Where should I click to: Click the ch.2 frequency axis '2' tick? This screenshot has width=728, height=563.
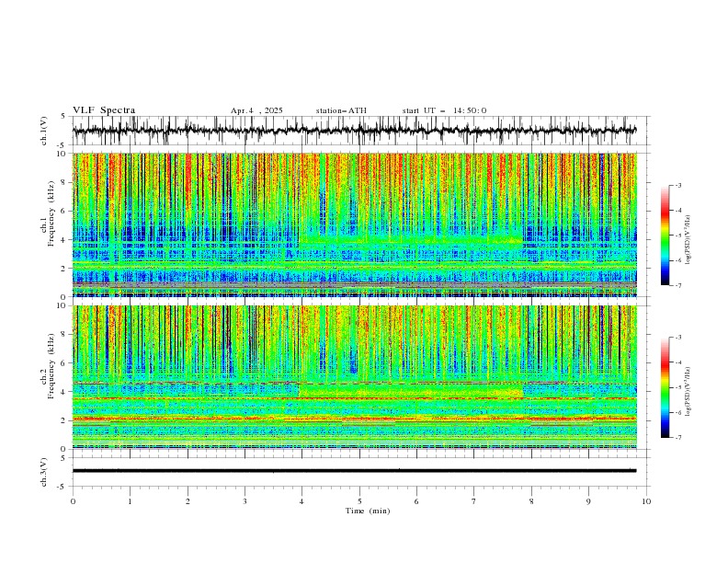65,420
